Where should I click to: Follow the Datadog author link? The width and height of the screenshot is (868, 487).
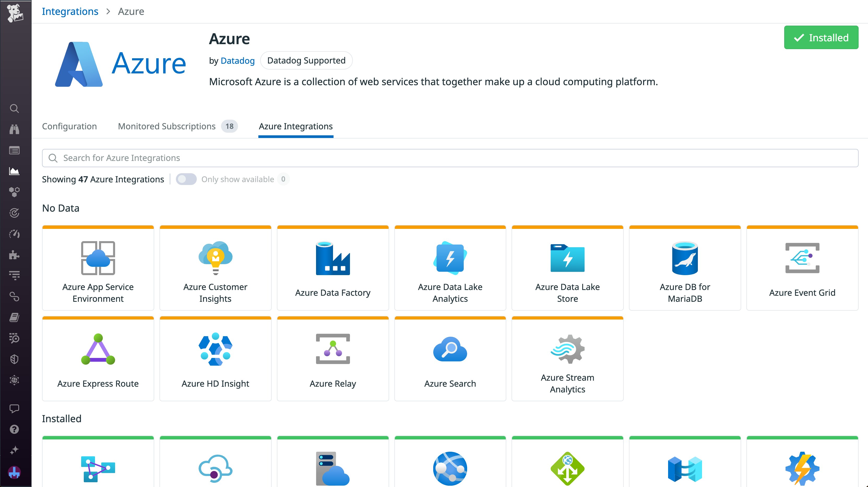click(x=237, y=61)
